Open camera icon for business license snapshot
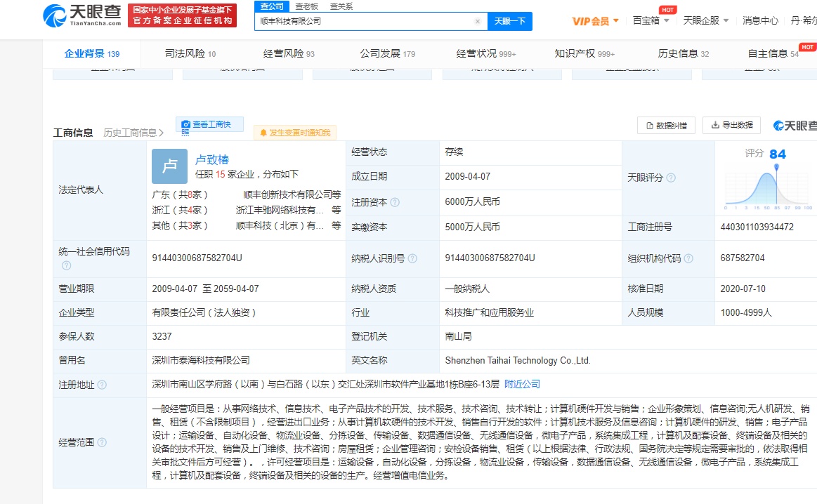 tap(185, 124)
